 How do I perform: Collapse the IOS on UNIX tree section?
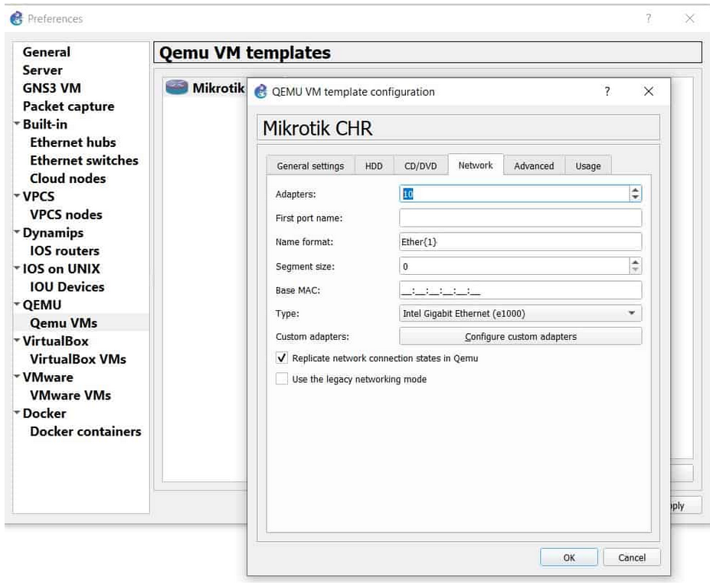(x=17, y=269)
